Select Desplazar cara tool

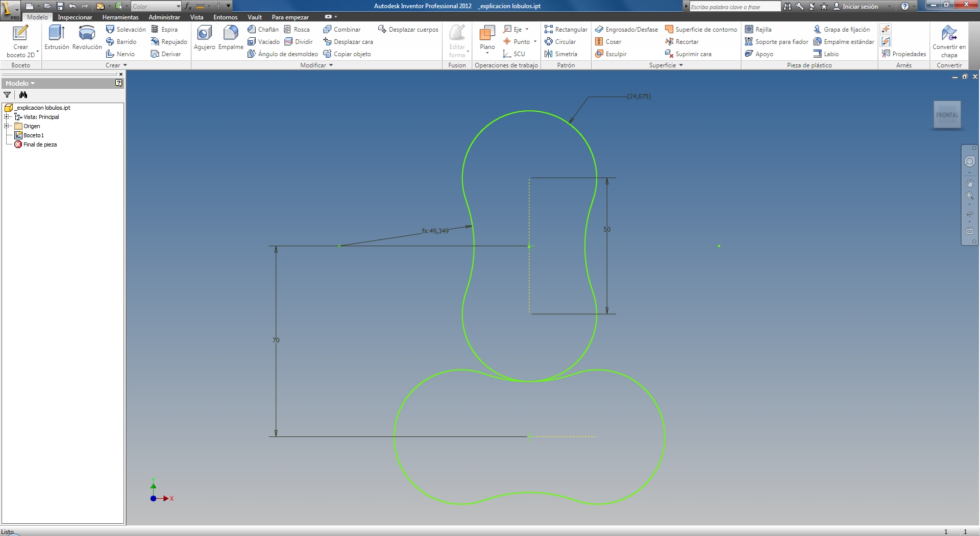click(348, 41)
